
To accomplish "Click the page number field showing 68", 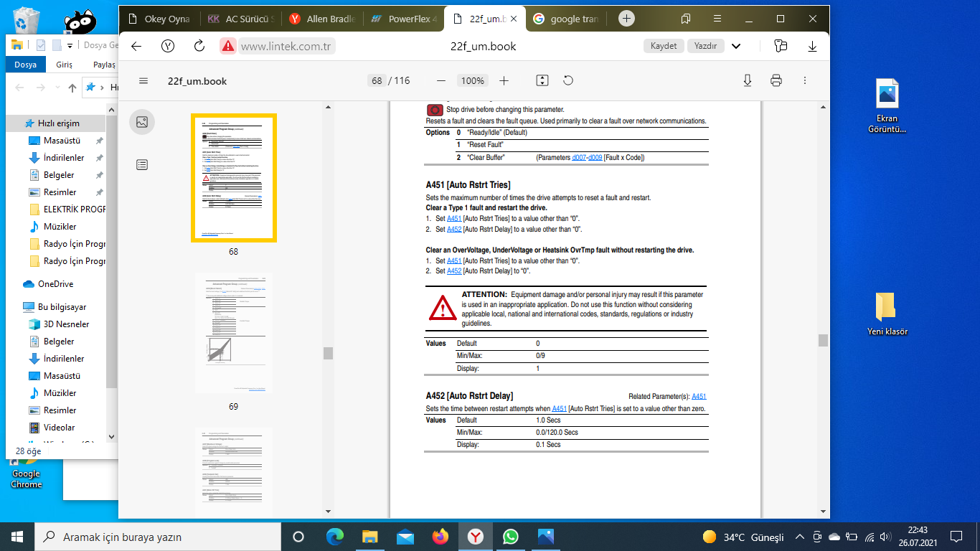I will click(377, 81).
